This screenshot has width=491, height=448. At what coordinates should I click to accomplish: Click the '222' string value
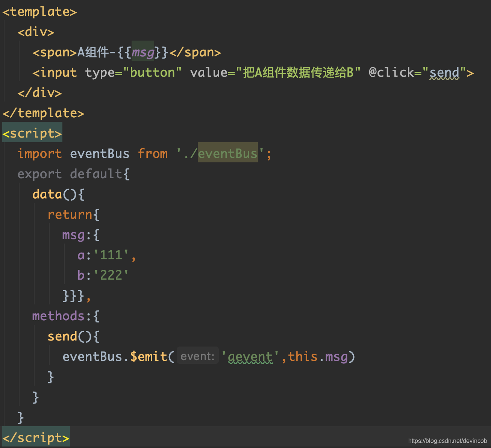(111, 275)
